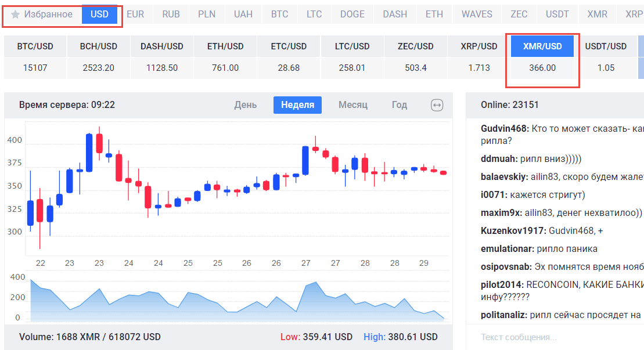644x350 pixels.
Task: Select the ZEC/USD pair
Action: pyautogui.click(x=416, y=46)
